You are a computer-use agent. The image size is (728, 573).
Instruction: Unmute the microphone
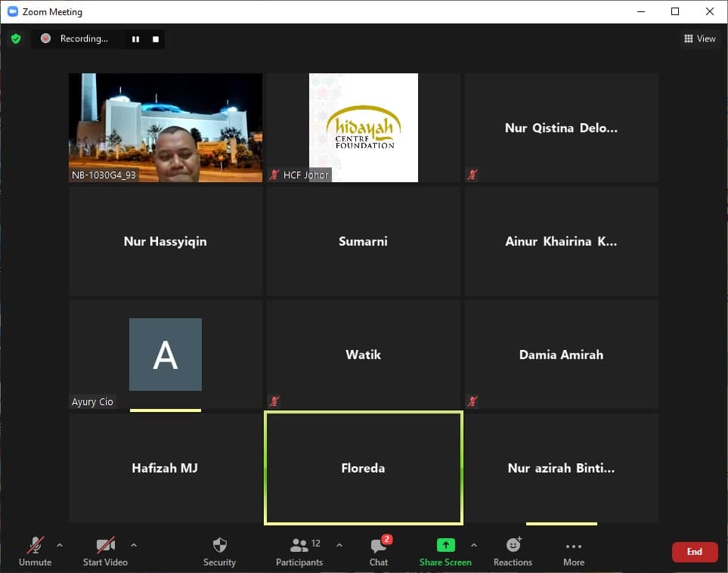click(35, 551)
